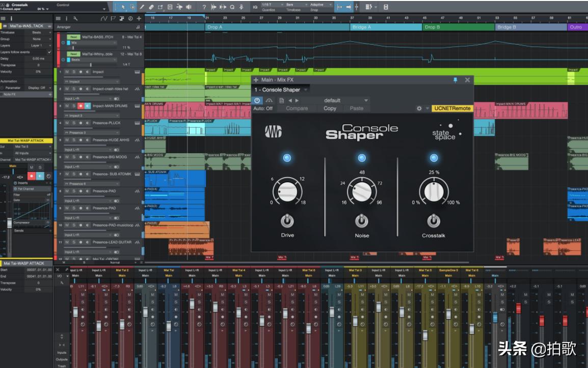Viewport: 588px width, 368px height.
Task: Click the Listen (speaker) tool icon
Action: click(189, 7)
